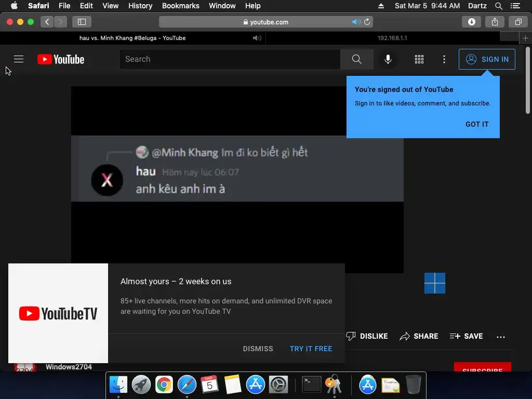Screen dimensions: 532x399
Task: Open the Trash in the Dock
Action: coord(413,384)
